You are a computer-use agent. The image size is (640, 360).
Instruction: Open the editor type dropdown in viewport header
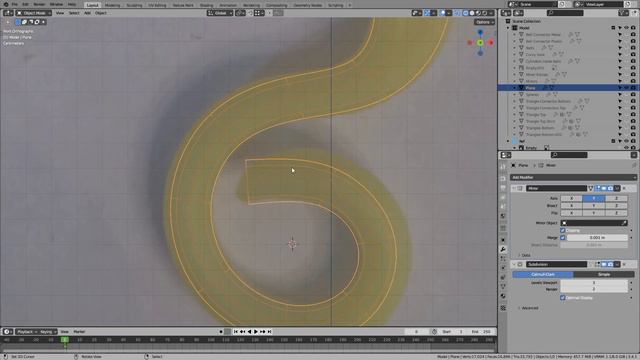point(8,13)
